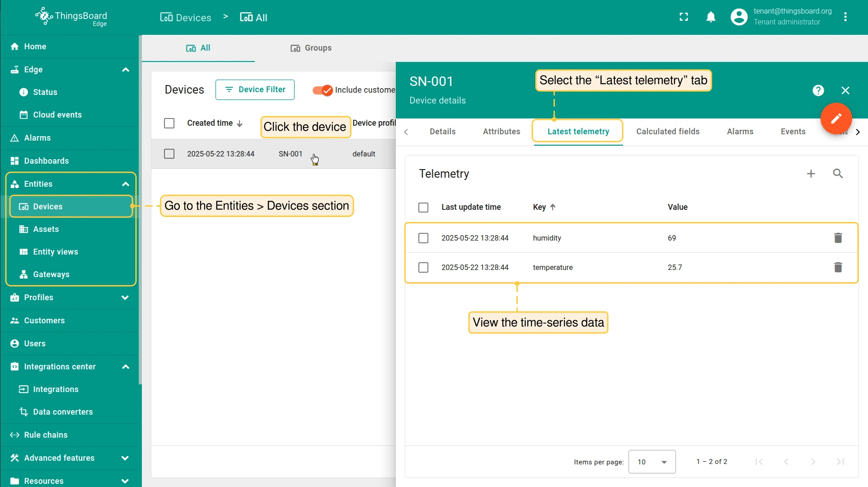Viewport: 868px width, 487px height.
Task: Open the Items per page dropdown
Action: (x=652, y=462)
